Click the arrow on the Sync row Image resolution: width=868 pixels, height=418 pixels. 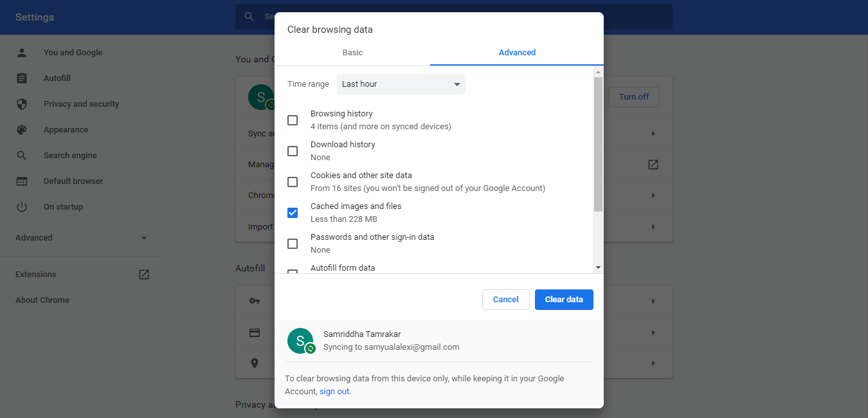tap(653, 134)
